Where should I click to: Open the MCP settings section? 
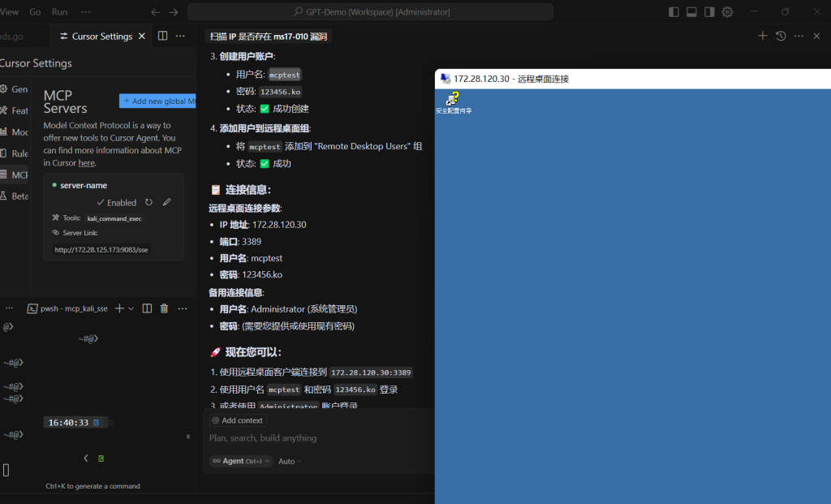point(15,174)
